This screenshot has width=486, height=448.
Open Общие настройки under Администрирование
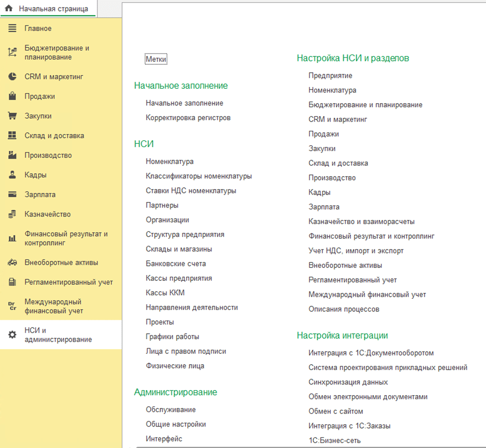point(176,424)
